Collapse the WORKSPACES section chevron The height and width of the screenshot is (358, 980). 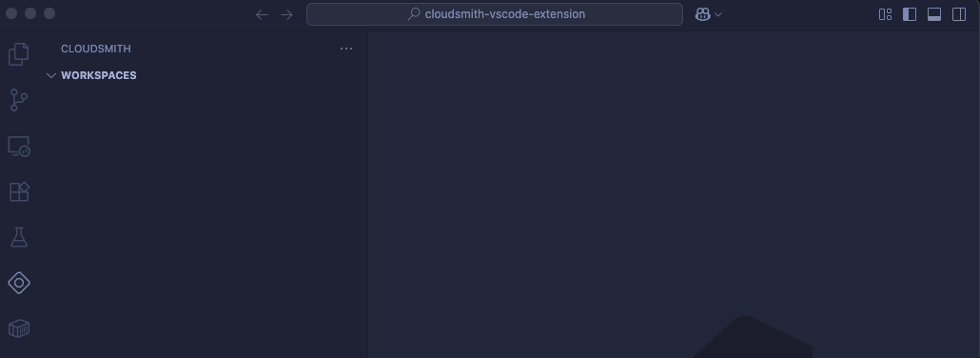(51, 76)
